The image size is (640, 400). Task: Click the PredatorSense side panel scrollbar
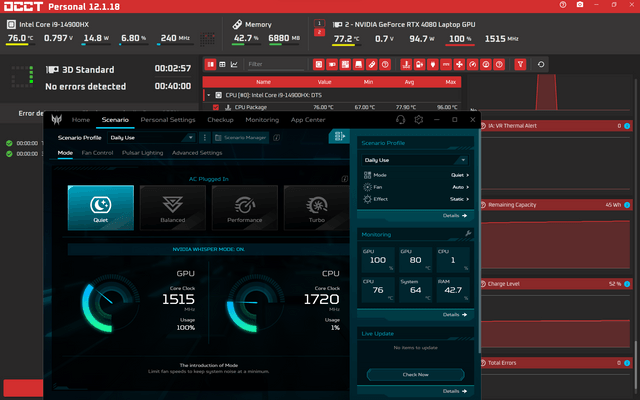479,241
